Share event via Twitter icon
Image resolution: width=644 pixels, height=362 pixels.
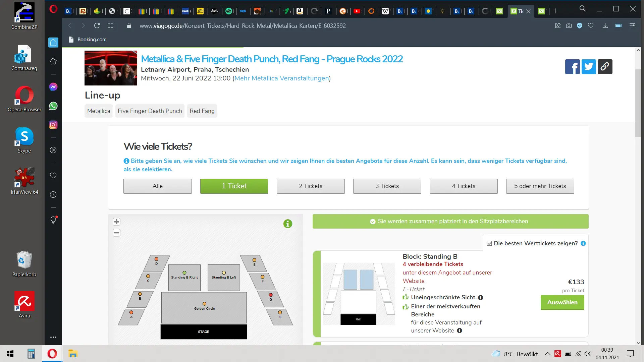(589, 67)
